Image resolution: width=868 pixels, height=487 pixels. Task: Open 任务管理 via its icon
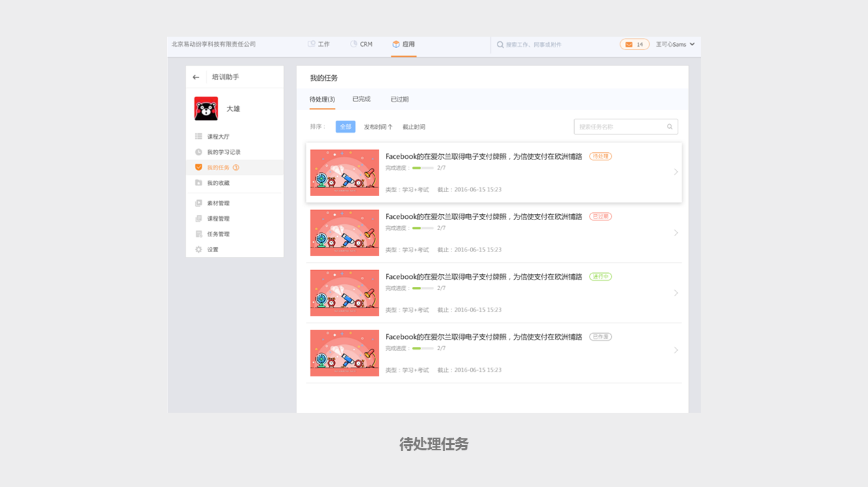tap(198, 234)
